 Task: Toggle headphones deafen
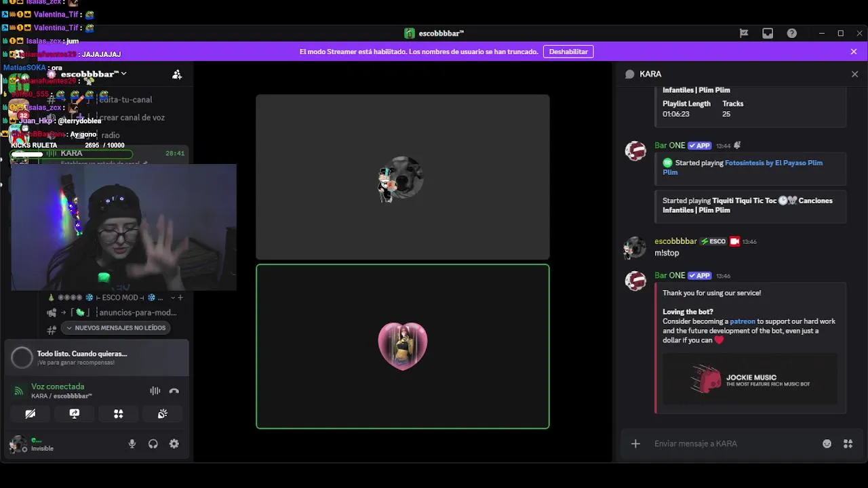[x=153, y=444]
